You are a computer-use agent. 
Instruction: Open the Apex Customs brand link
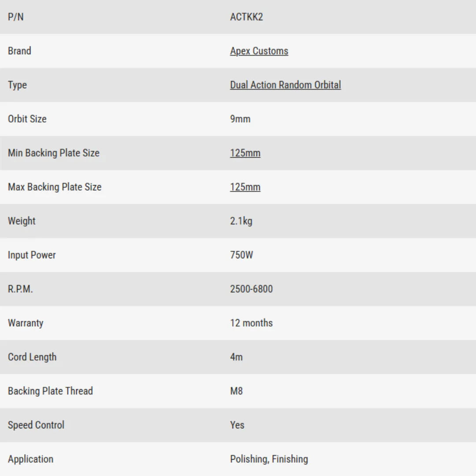pyautogui.click(x=259, y=51)
